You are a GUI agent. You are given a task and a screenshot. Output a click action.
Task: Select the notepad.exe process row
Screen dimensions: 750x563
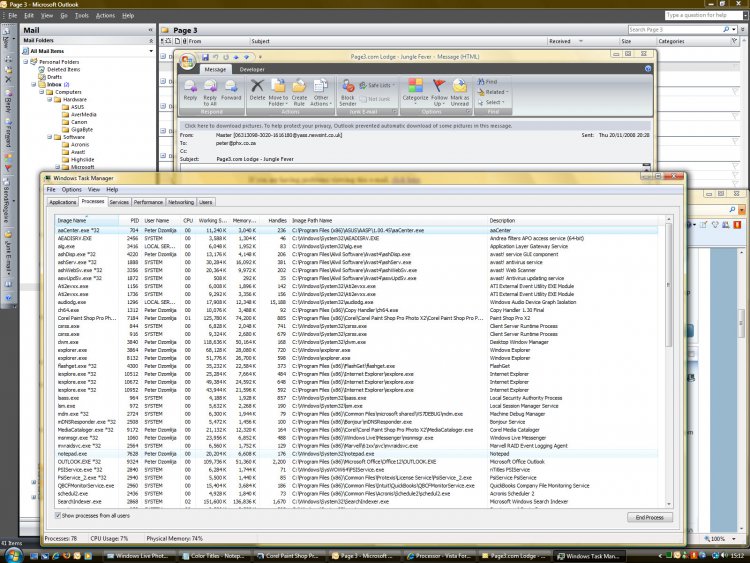[356, 454]
